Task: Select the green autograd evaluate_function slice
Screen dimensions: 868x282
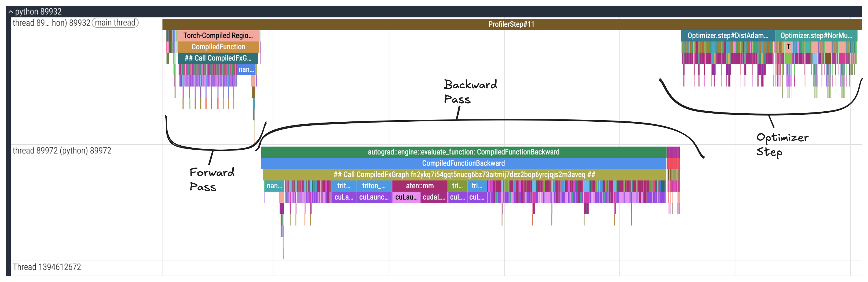Action: pyautogui.click(x=463, y=152)
